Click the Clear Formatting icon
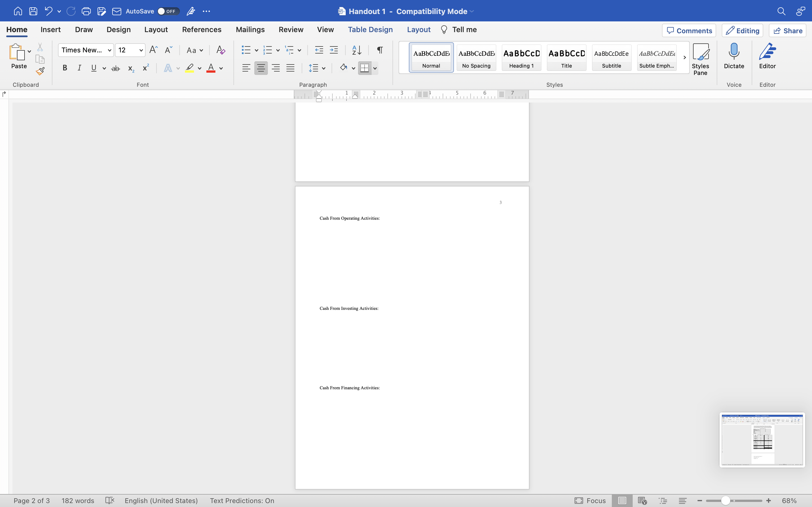This screenshot has height=507, width=812. pyautogui.click(x=220, y=50)
